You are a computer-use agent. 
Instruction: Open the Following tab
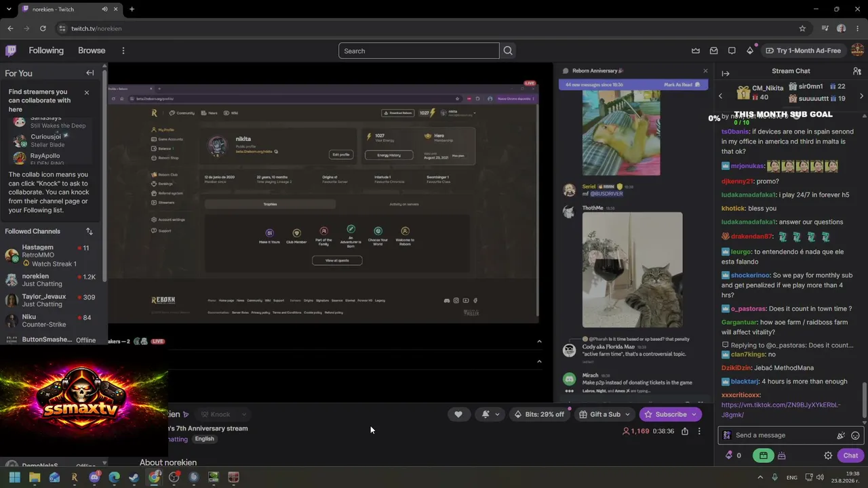46,51
